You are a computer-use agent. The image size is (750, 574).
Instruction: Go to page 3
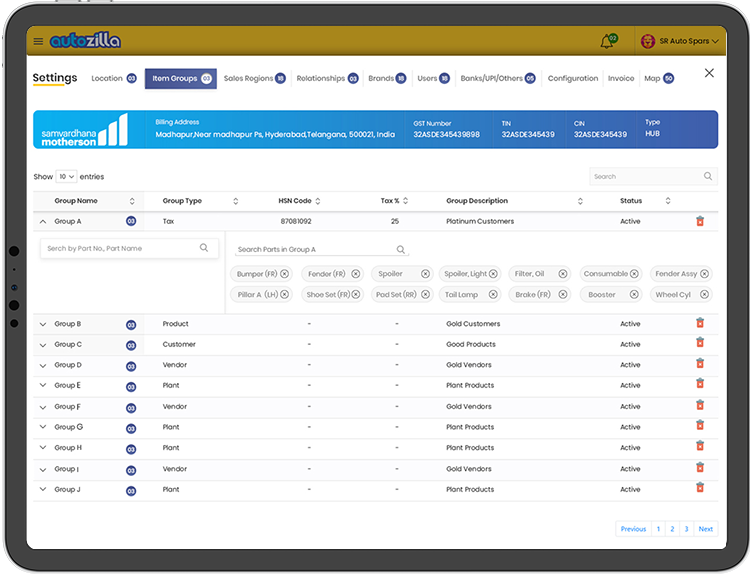click(x=686, y=529)
